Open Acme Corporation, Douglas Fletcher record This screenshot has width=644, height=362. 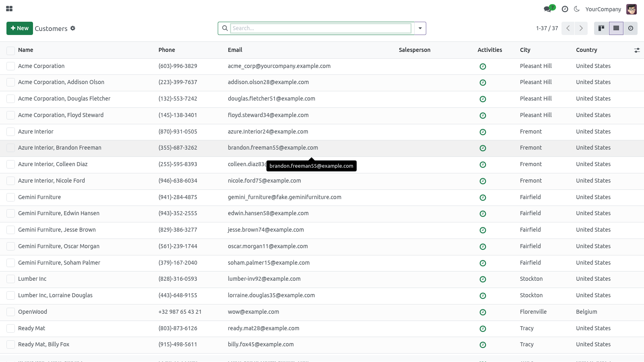pos(64,99)
